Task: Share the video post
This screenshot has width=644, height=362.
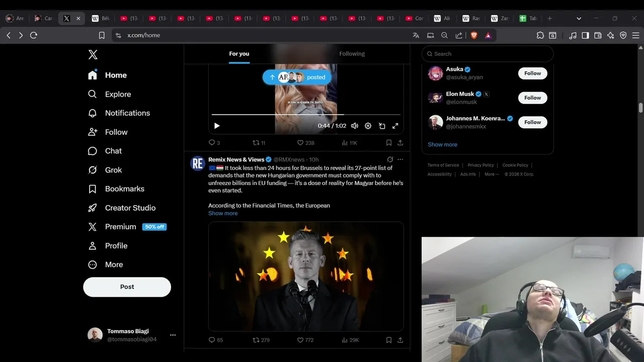Action: 400,143
